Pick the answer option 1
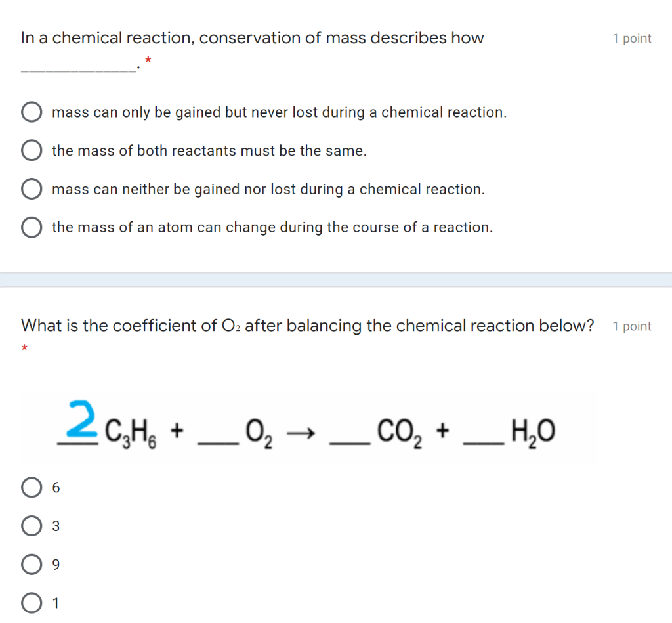The width and height of the screenshot is (672, 623). (x=31, y=603)
